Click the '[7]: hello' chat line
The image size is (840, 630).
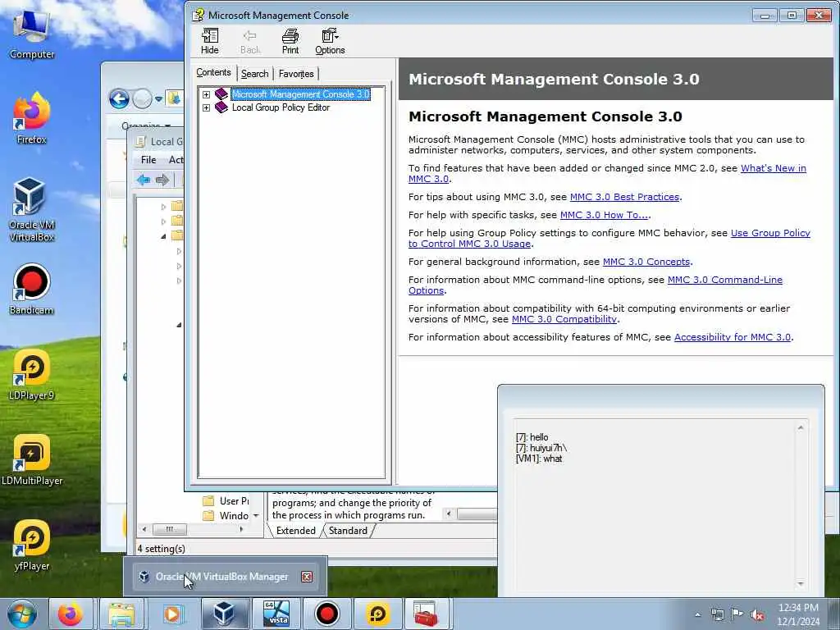(x=532, y=437)
